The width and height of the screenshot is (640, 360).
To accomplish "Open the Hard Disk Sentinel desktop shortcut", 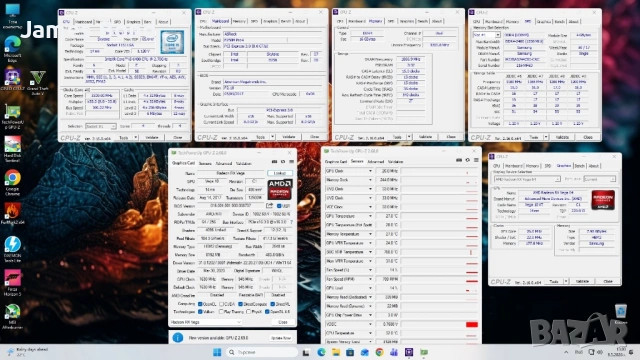I will click(12, 149).
